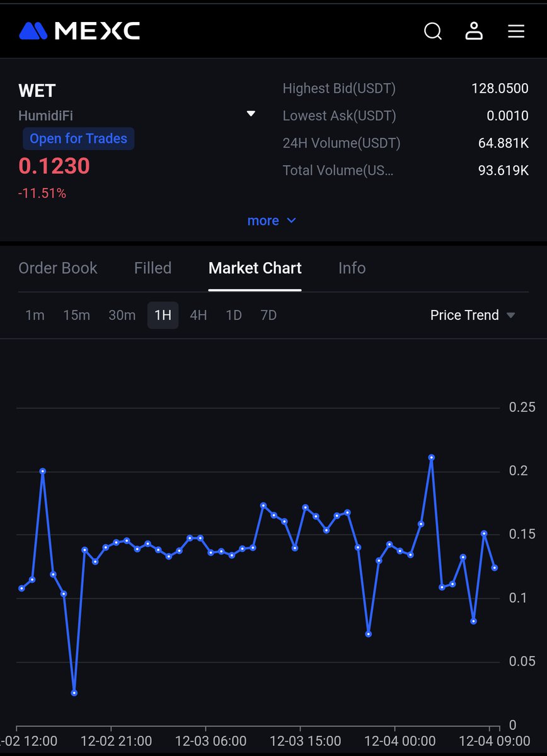The height and width of the screenshot is (756, 547).
Task: Click 24H Volume value 64.881K
Action: click(504, 143)
